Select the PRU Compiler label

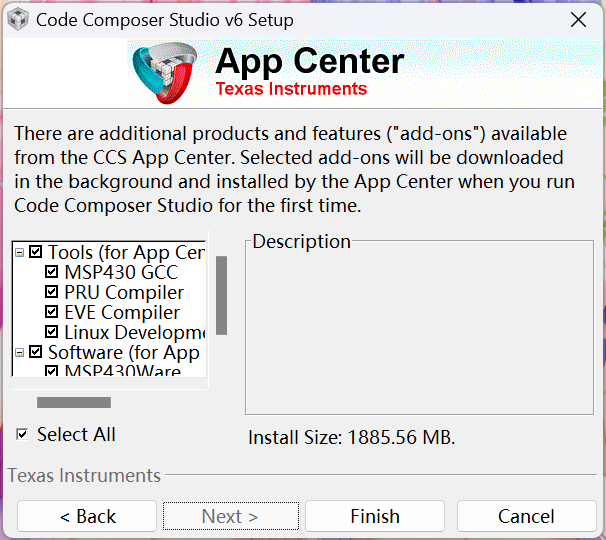point(124,292)
